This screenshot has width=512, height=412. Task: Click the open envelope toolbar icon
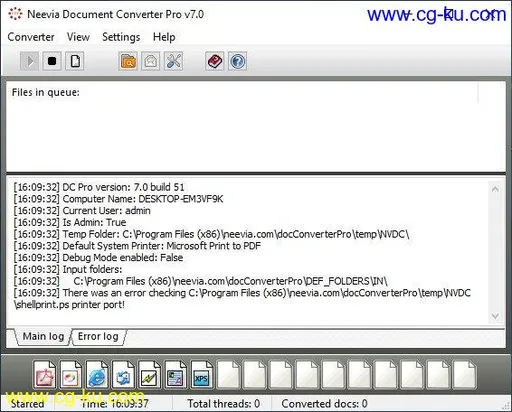[x=151, y=61]
